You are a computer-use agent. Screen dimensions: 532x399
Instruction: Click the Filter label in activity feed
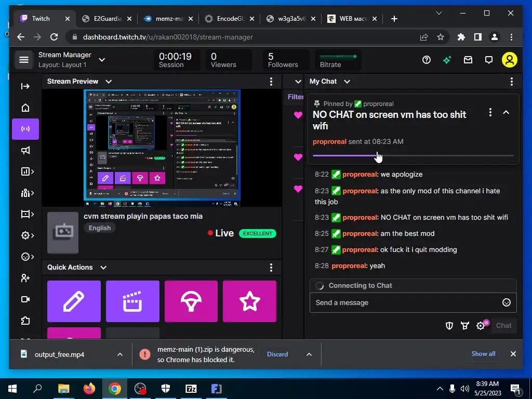(x=296, y=97)
